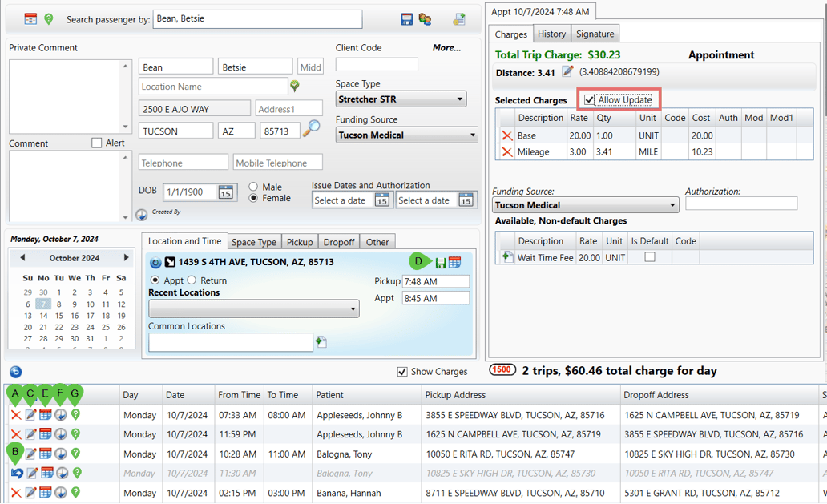Viewport: 827px width, 504px height.
Task: Click inside the Authorization input field
Action: (741, 203)
